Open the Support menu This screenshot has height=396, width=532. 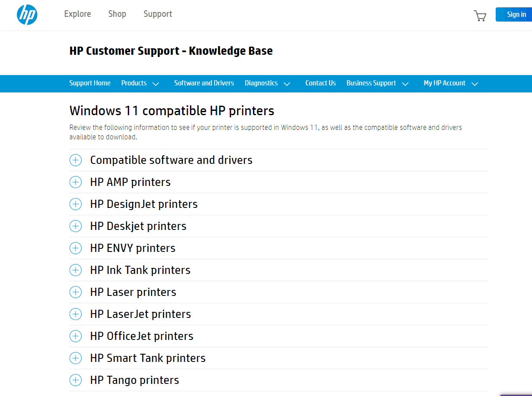(158, 14)
